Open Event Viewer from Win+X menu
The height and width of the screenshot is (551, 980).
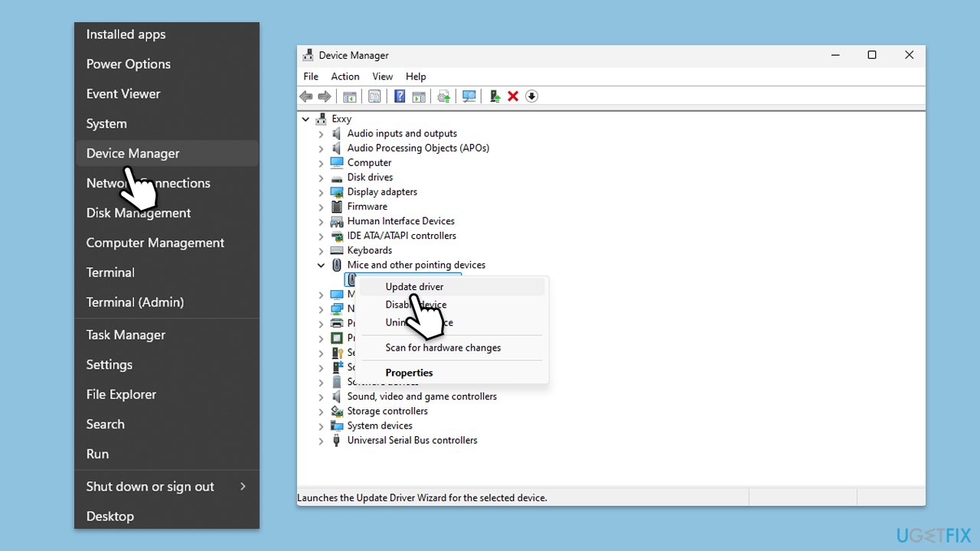(167, 94)
